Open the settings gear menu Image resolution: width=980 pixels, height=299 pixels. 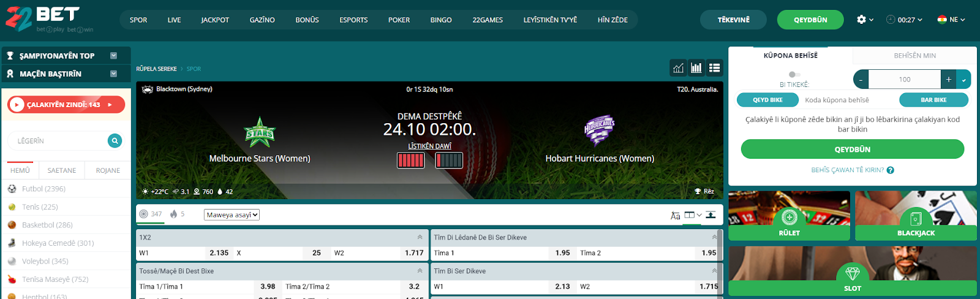(x=865, y=20)
